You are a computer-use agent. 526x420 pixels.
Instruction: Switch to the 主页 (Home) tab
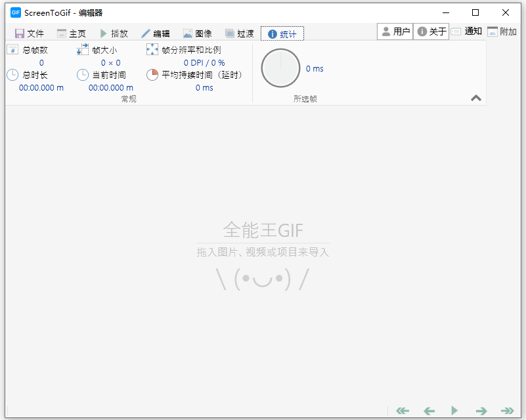pyautogui.click(x=72, y=33)
